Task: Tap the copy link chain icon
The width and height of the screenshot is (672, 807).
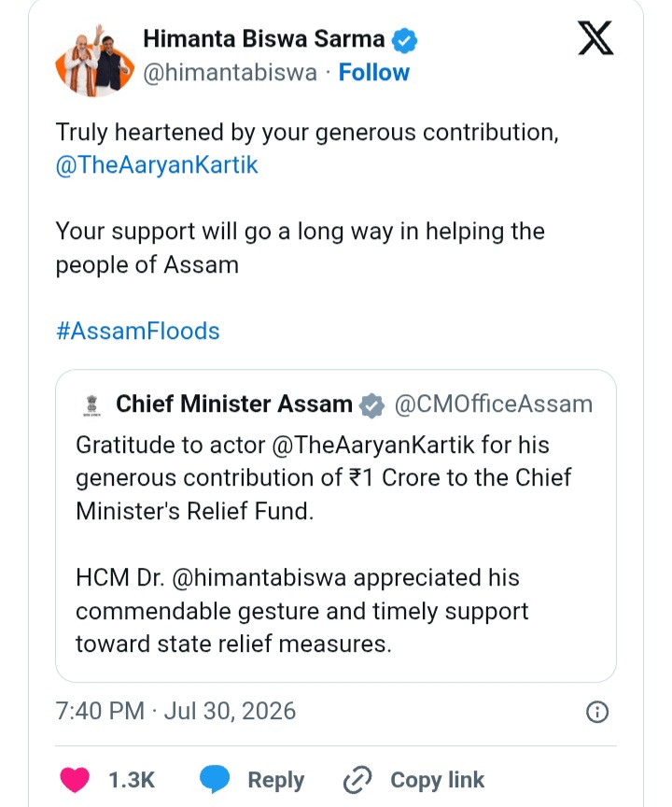Action: click(x=357, y=779)
